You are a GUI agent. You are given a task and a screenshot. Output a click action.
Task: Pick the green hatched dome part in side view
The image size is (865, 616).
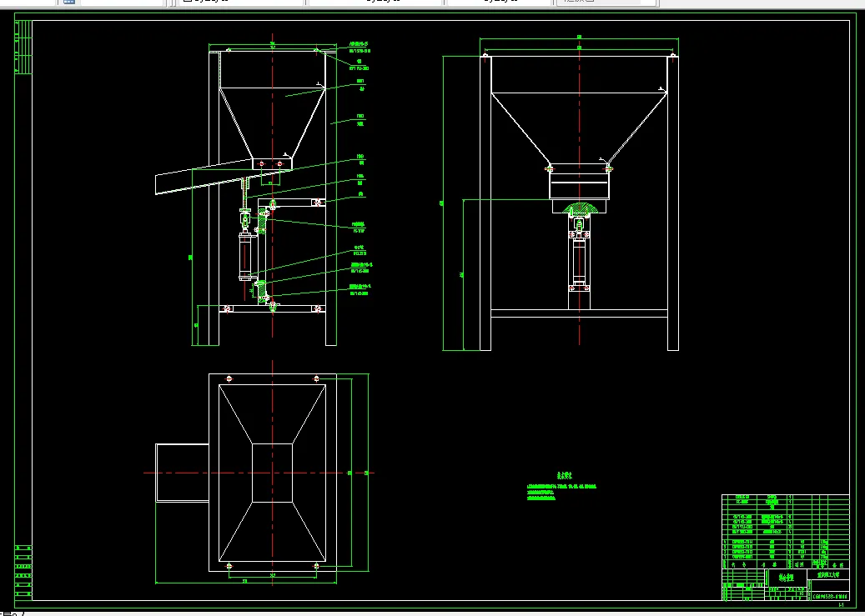pos(579,209)
